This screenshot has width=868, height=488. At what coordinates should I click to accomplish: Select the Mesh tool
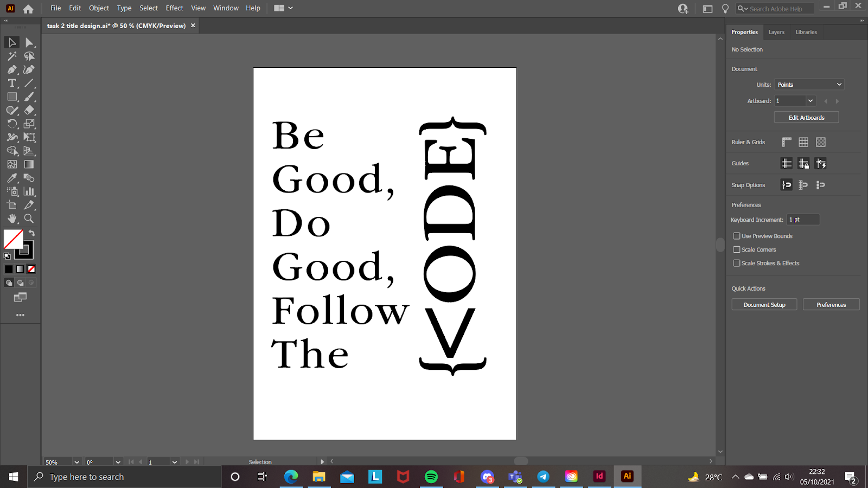(12, 164)
